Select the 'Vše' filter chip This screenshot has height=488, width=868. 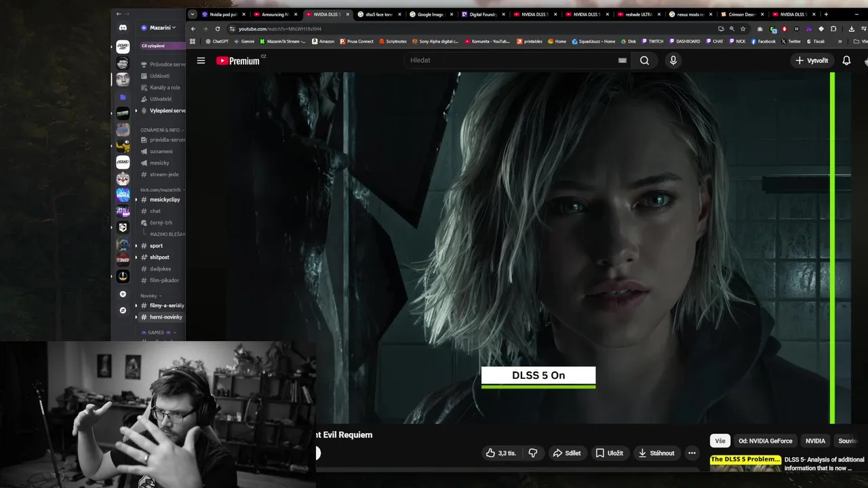tap(720, 441)
